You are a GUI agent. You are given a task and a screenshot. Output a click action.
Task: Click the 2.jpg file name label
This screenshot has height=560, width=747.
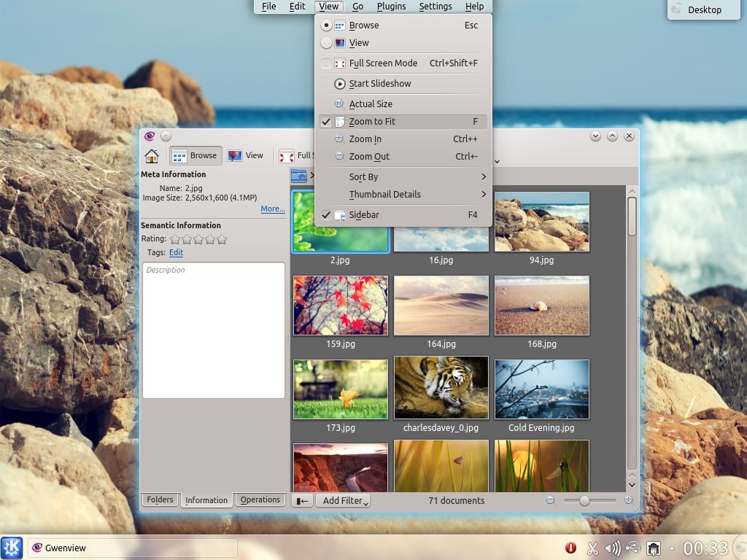point(340,260)
